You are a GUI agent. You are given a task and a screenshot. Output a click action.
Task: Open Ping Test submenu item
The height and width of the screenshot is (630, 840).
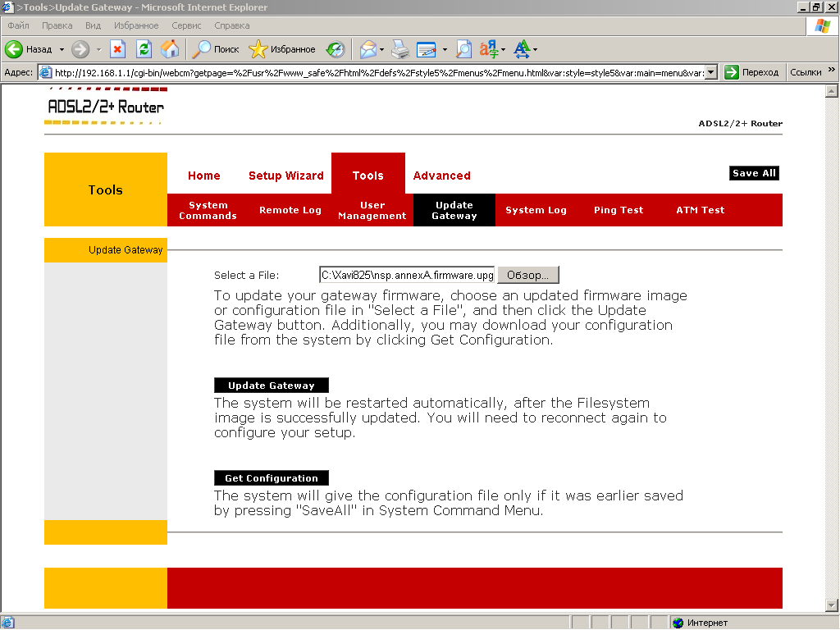619,210
